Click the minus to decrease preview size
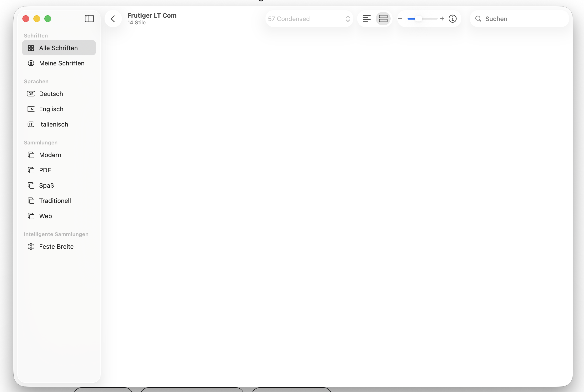Image resolution: width=584 pixels, height=392 pixels. point(400,19)
